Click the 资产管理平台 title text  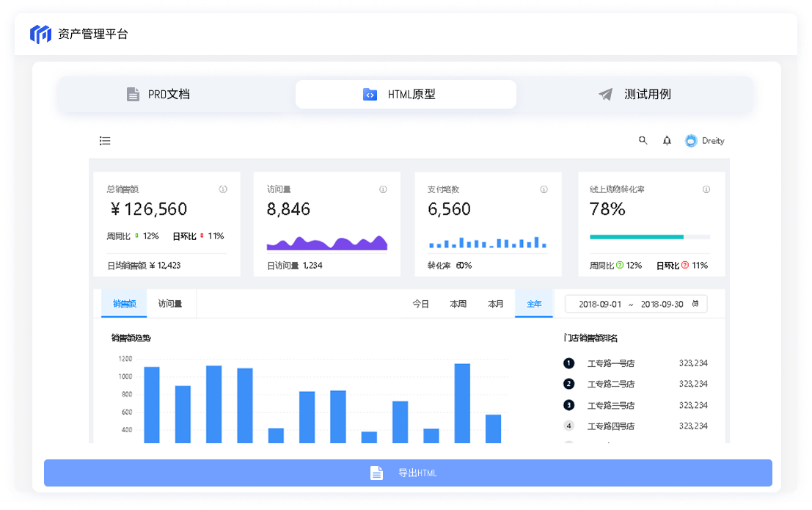tap(93, 34)
